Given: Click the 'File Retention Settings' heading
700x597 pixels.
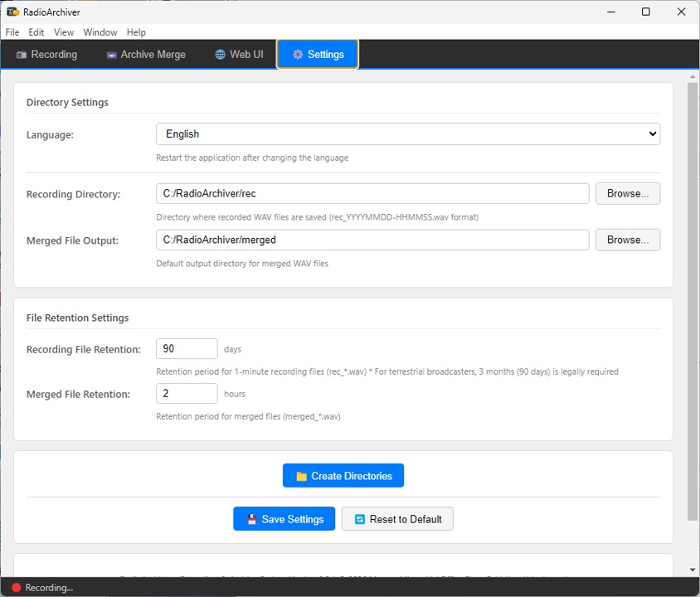Looking at the screenshot, I should point(77,318).
